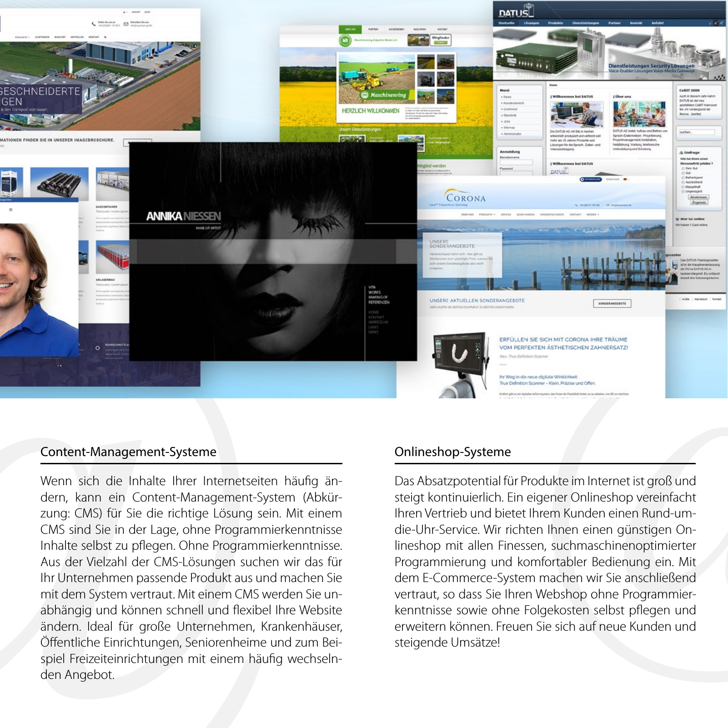Open the Administrator link in the DATUS Menü
728x728 pixels.
coord(512,134)
